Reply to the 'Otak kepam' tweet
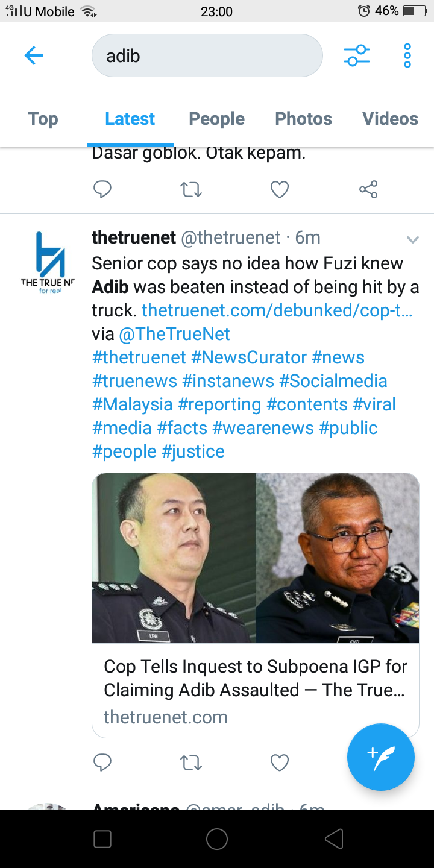The height and width of the screenshot is (868, 434). click(102, 189)
